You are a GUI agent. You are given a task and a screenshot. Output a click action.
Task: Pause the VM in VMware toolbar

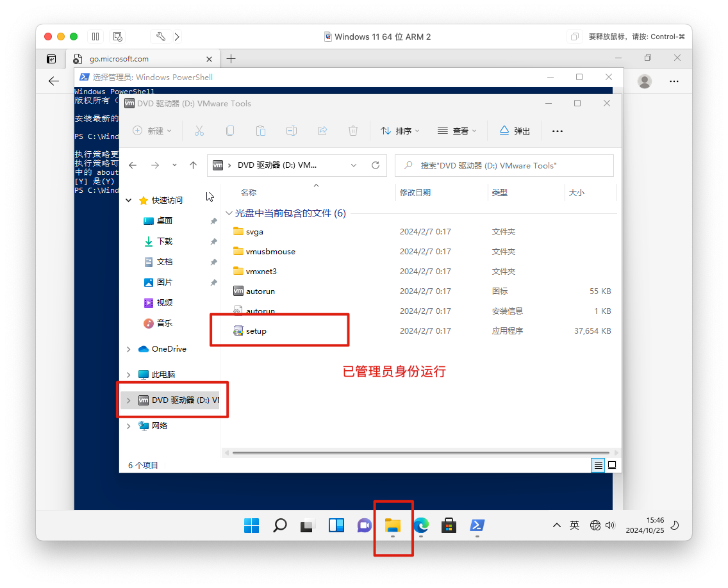95,37
